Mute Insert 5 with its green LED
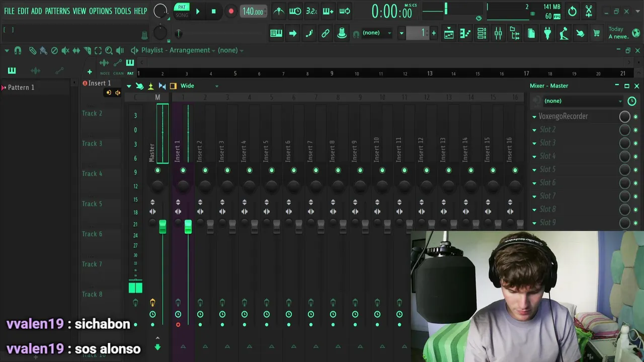This screenshot has width=644, height=362. [x=271, y=170]
